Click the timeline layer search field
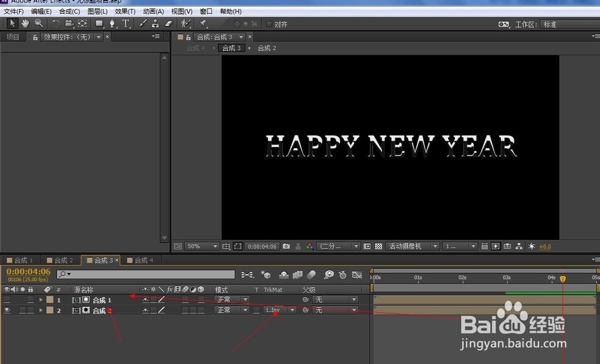 click(x=146, y=274)
